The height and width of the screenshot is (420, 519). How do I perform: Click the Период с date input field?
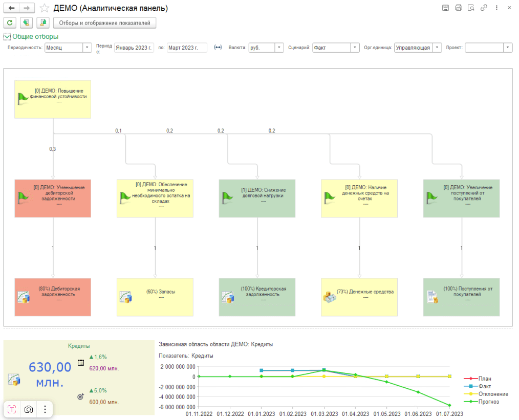(134, 48)
